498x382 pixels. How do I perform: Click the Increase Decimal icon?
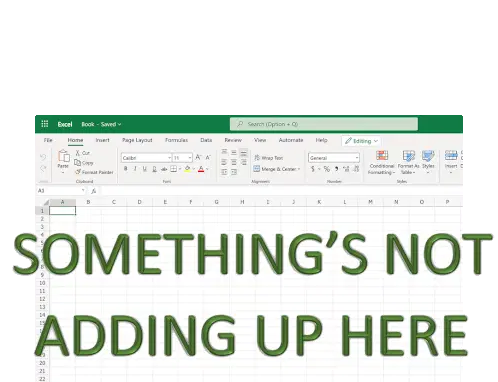point(346,169)
